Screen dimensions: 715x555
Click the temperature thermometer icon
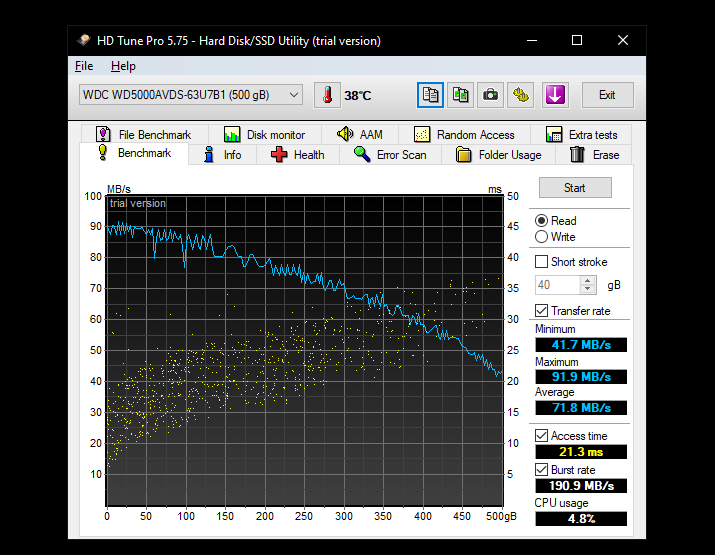[x=327, y=95]
